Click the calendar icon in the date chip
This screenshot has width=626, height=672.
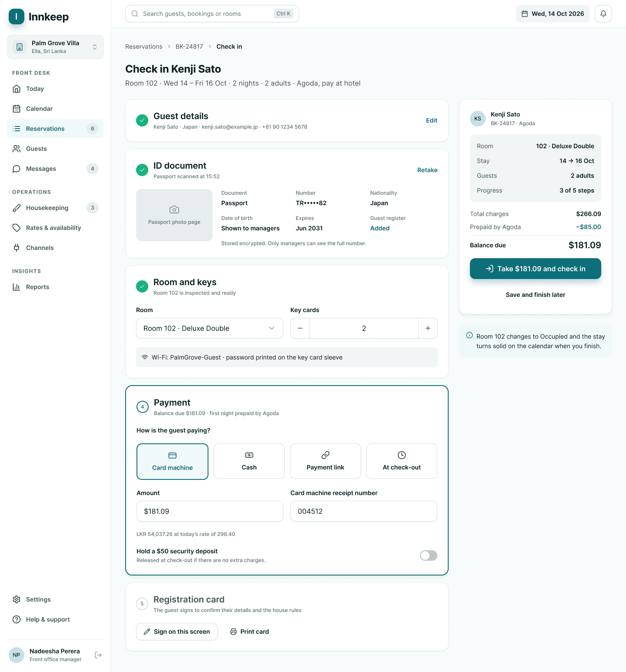click(525, 14)
